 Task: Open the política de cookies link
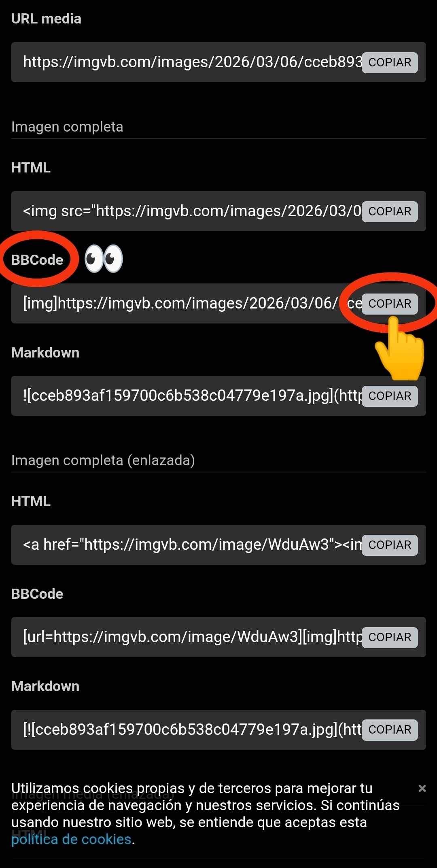(71, 839)
